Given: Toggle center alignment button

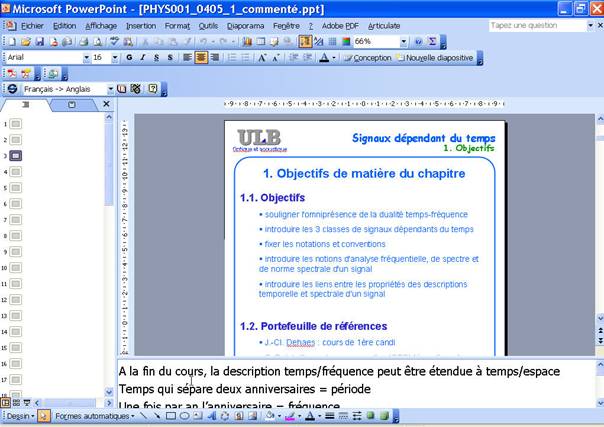Looking at the screenshot, I should pos(201,58).
